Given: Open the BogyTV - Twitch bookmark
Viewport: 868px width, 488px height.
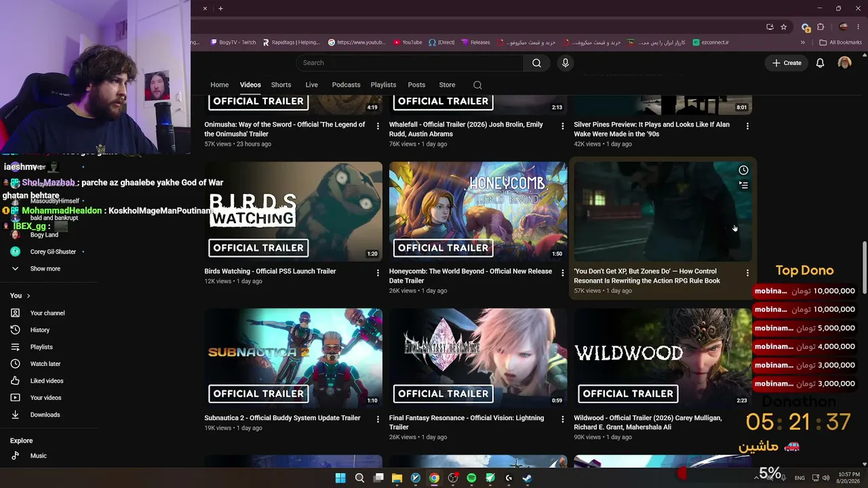Looking at the screenshot, I should click(233, 42).
